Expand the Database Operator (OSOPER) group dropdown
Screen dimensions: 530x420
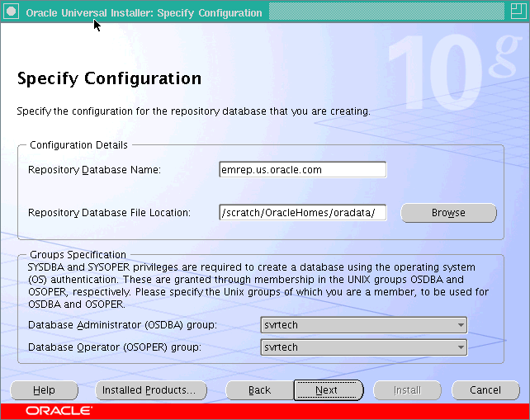point(364,347)
